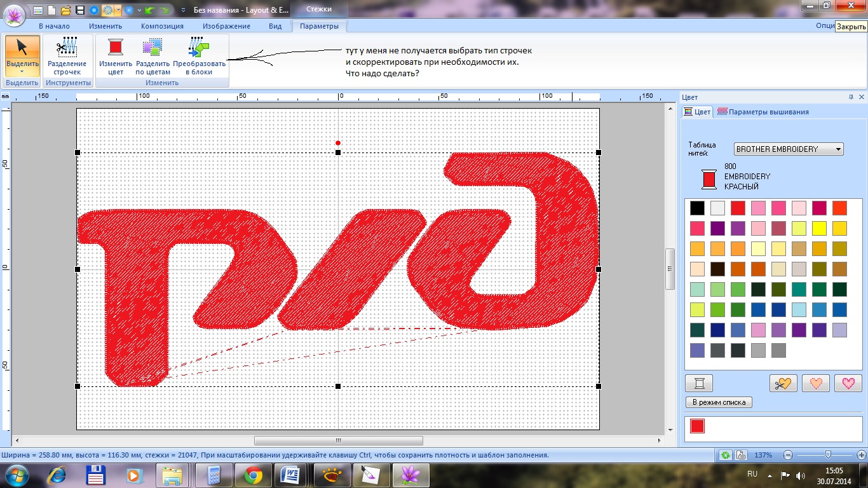Click the scissors-and-heart appliqué button
The width and height of the screenshot is (868, 488).
(x=783, y=383)
